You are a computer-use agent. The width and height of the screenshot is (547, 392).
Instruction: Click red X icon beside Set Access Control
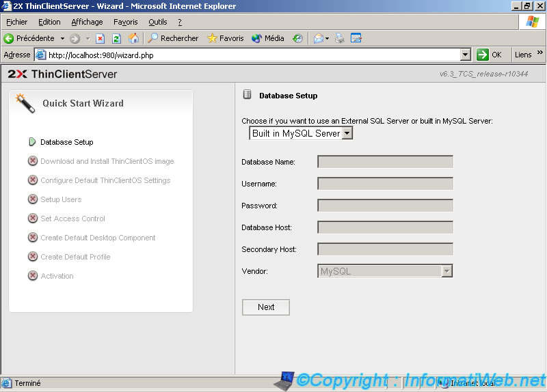(x=32, y=218)
